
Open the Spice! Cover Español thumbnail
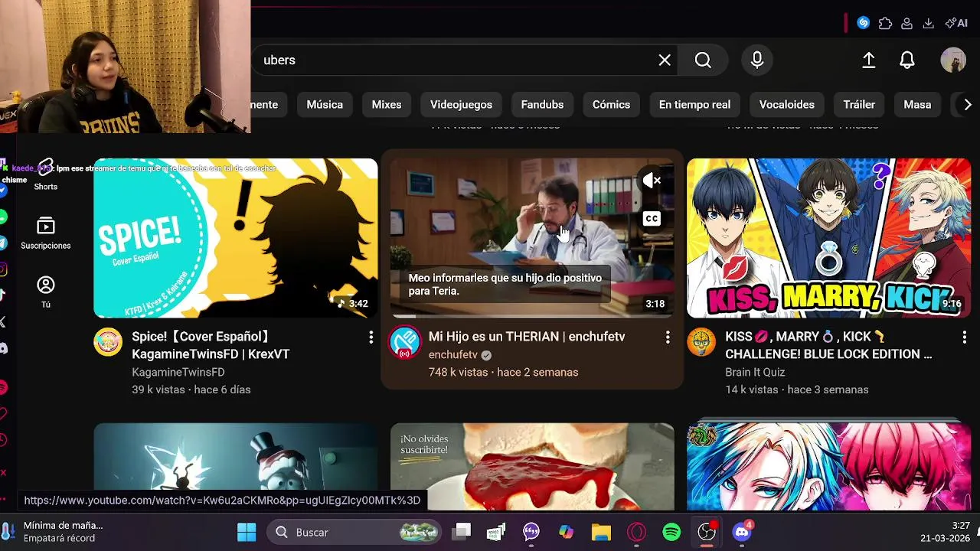click(x=236, y=238)
